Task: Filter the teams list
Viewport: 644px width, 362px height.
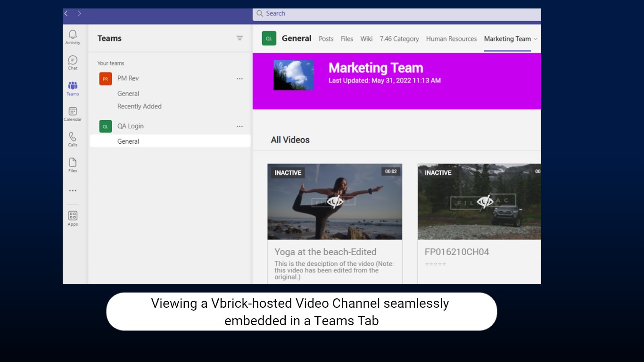Action: [x=239, y=38]
